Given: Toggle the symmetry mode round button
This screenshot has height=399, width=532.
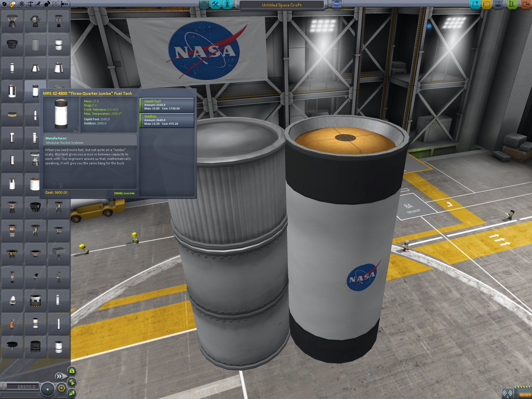Looking at the screenshot, I should coord(48,389).
